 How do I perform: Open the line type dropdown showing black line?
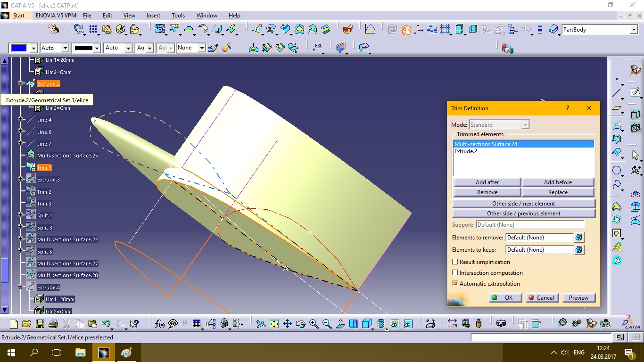[x=97, y=48]
